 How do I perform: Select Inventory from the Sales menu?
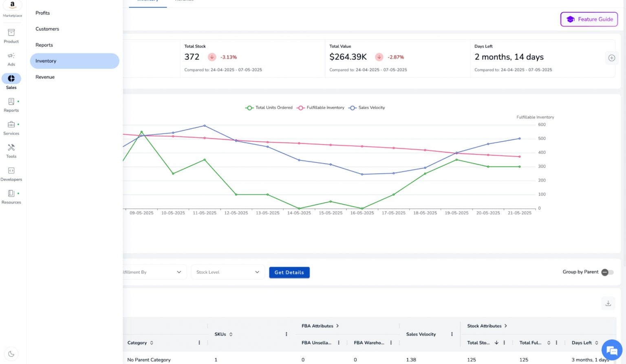75,61
